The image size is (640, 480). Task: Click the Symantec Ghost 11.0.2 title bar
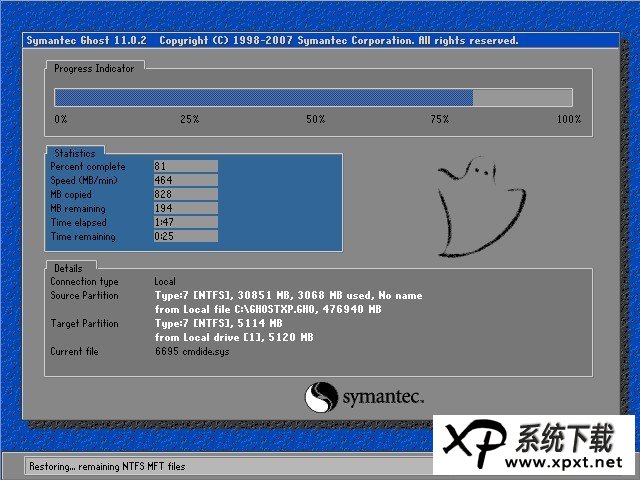point(321,40)
